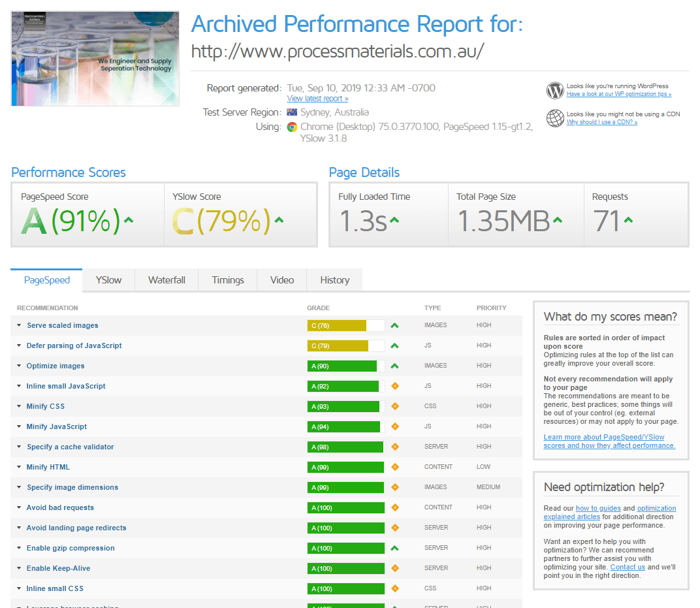Click the green arrow beside YSlow Score

[279, 220]
